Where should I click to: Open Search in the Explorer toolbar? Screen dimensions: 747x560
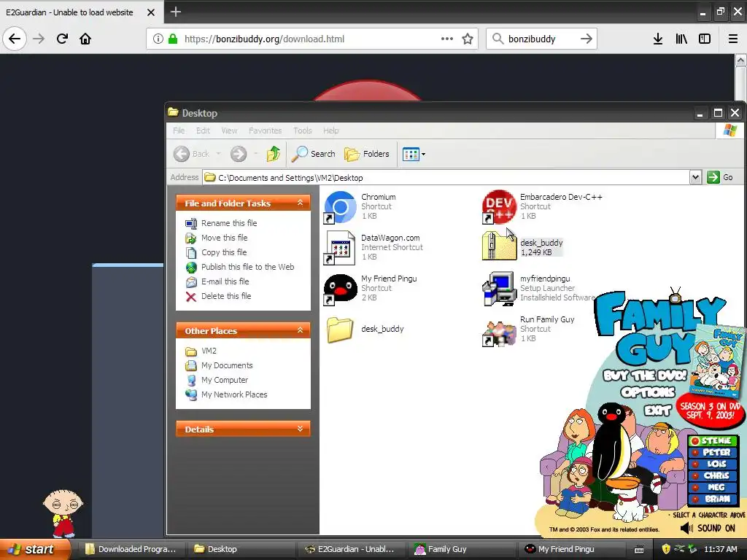point(314,154)
